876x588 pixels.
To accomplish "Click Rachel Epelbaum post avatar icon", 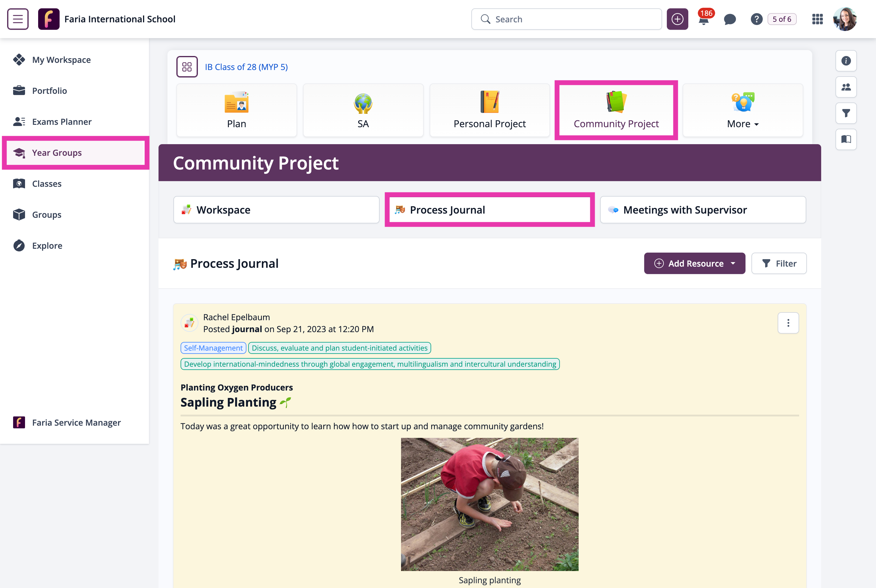I will click(190, 323).
